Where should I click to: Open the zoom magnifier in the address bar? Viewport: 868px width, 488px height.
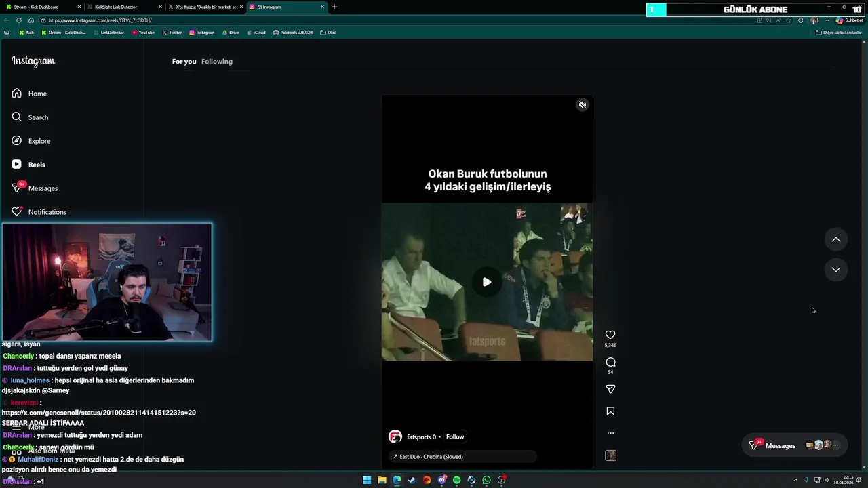[768, 20]
